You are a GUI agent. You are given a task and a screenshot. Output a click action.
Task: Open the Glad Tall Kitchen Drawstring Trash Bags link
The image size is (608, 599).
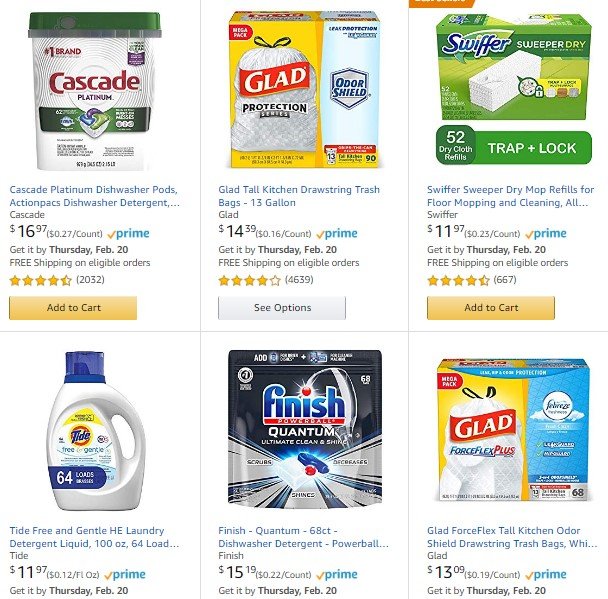click(299, 196)
